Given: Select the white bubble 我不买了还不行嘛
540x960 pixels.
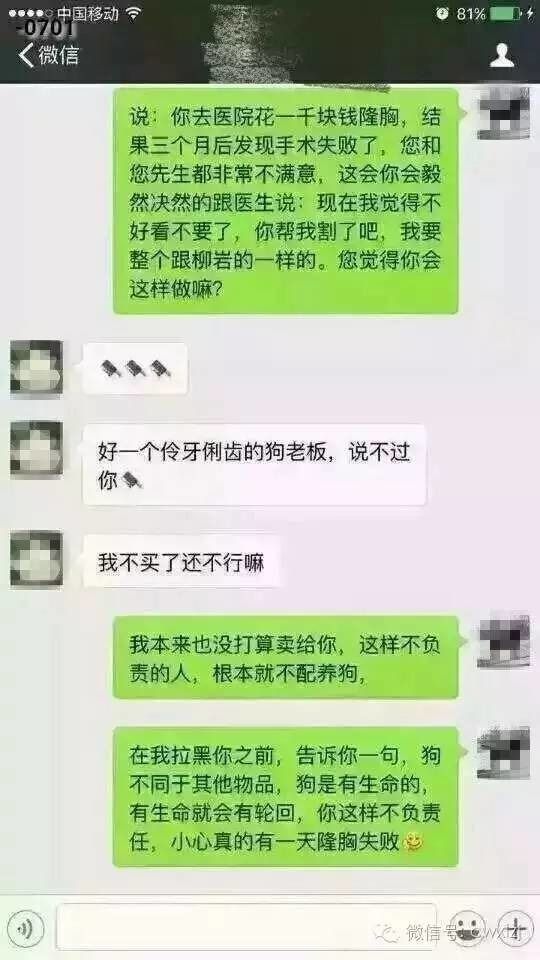Looking at the screenshot, I should [181, 561].
